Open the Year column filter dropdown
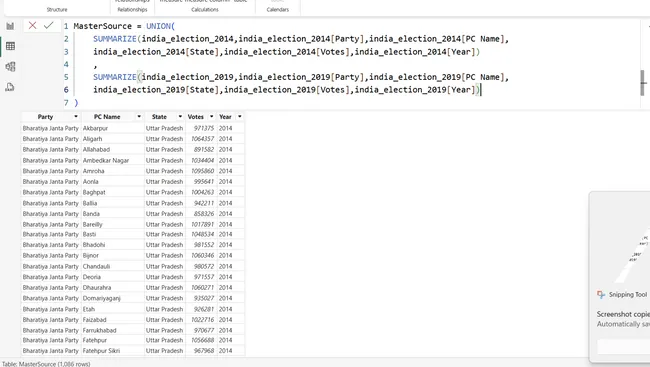This screenshot has width=650, height=367. pos(240,117)
